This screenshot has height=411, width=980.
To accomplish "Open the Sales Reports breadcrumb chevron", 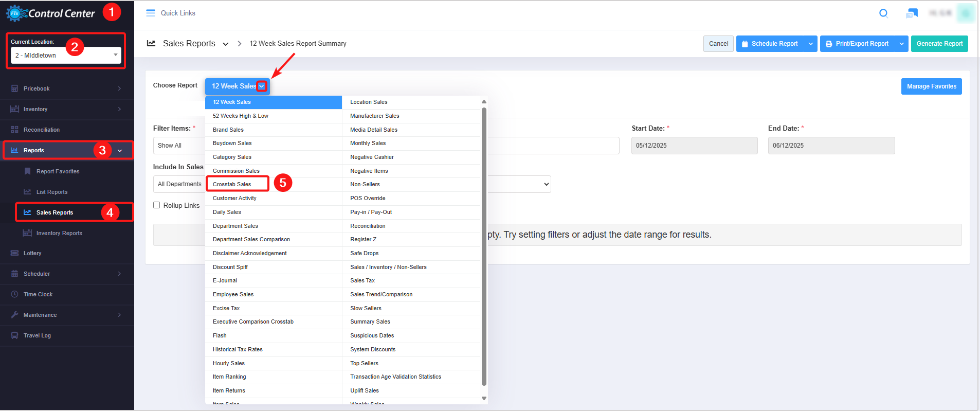I will click(x=225, y=44).
